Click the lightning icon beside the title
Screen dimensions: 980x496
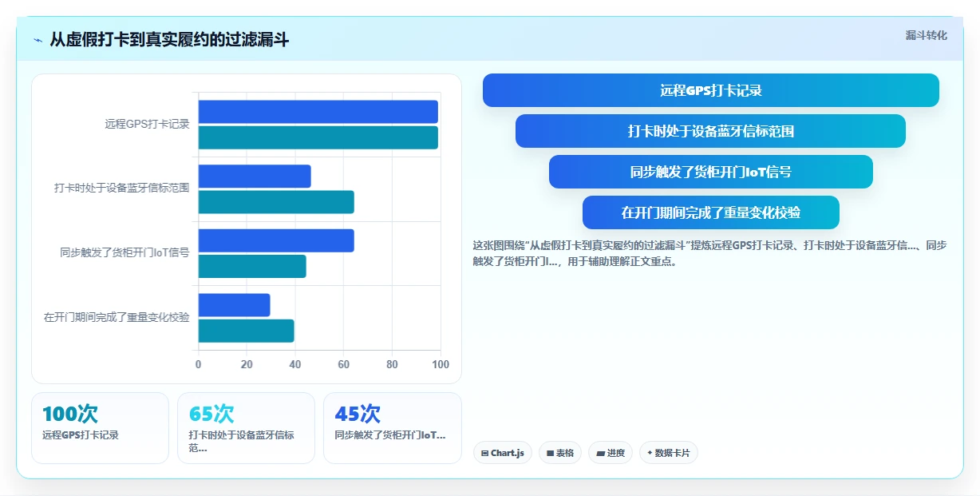point(38,40)
